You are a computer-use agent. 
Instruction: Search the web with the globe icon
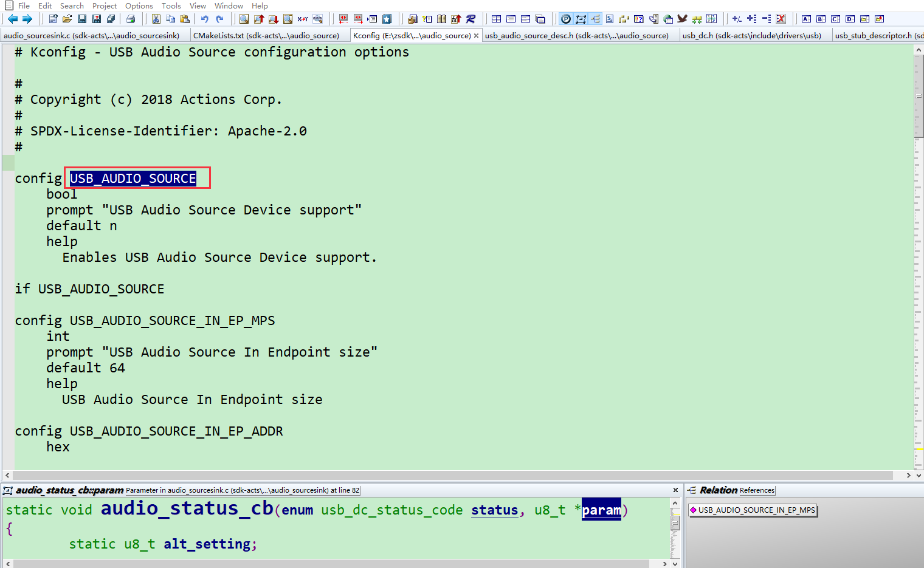pos(318,19)
